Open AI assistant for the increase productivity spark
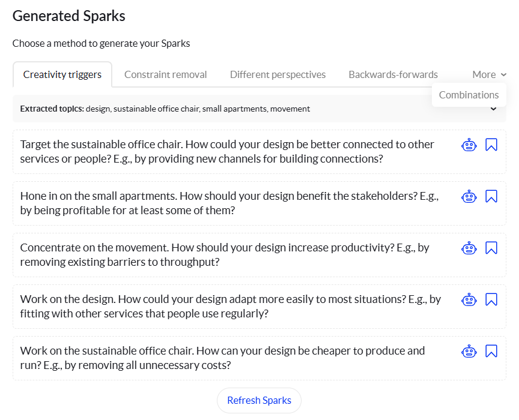The height and width of the screenshot is (420, 519). click(469, 248)
